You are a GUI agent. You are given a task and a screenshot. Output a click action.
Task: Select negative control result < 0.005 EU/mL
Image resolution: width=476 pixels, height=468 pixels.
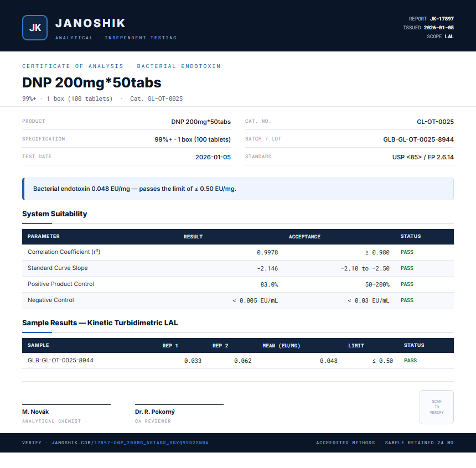coord(255,301)
